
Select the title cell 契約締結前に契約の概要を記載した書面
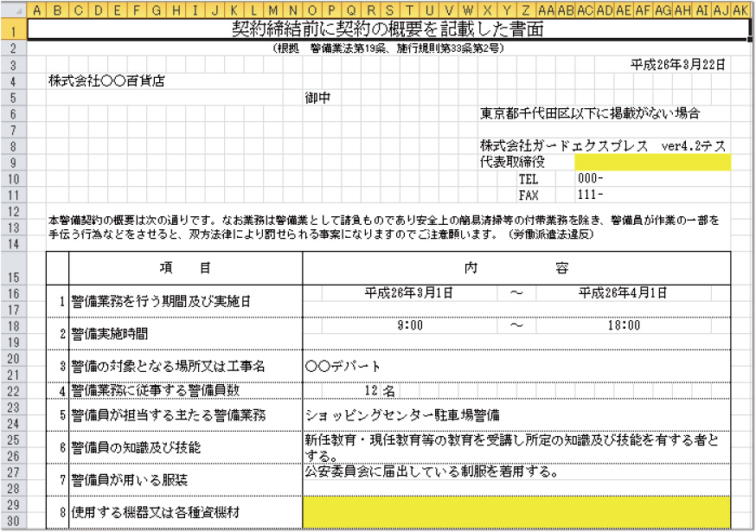tap(388, 29)
